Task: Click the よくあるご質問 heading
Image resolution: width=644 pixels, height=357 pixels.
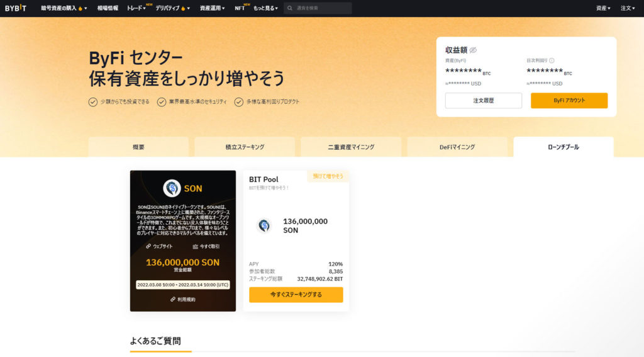Action: [155, 341]
